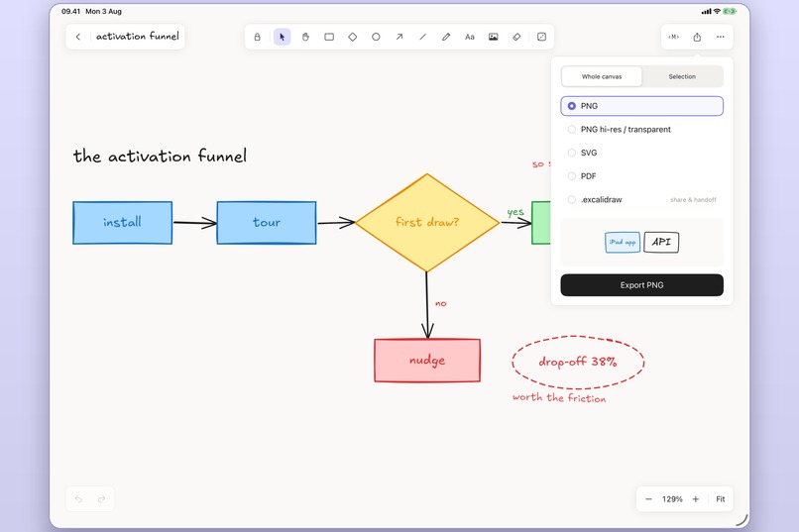Select the Aa text tool
Image resolution: width=799 pixels, height=532 pixels.
pyautogui.click(x=470, y=37)
